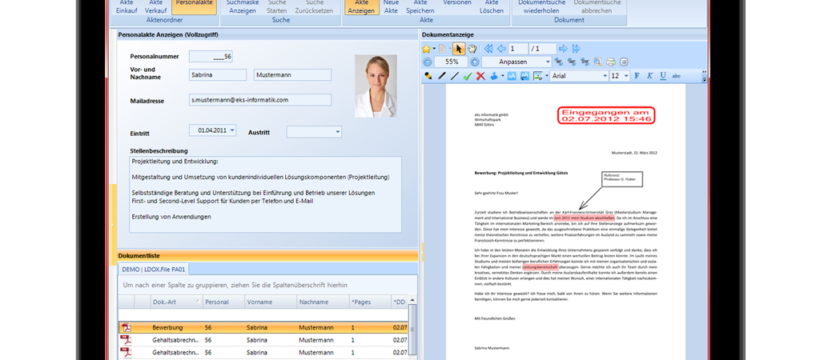Open viewer settings gear icon

(x=624, y=62)
